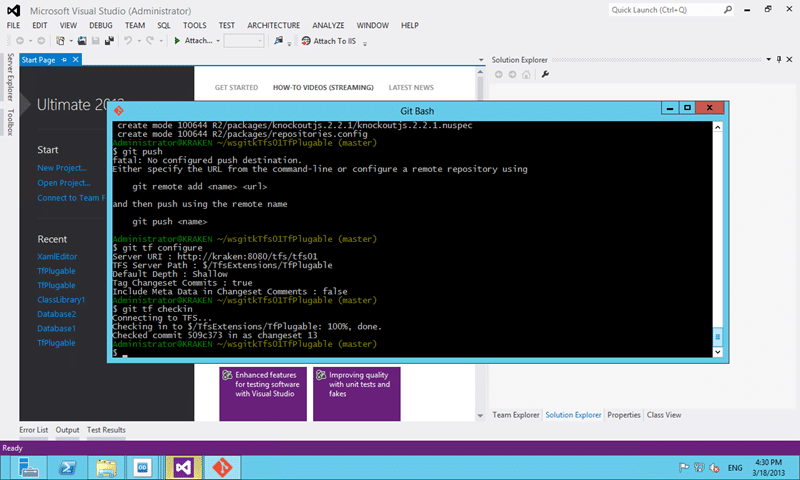Open the Undo history dropdown arrow

[x=139, y=41]
